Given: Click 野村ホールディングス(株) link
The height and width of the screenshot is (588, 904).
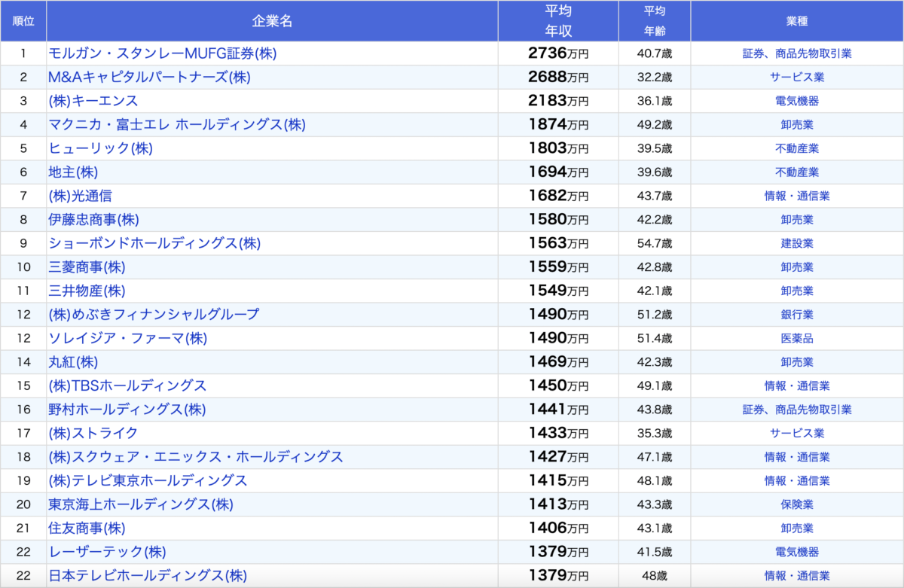Looking at the screenshot, I should click(127, 409).
